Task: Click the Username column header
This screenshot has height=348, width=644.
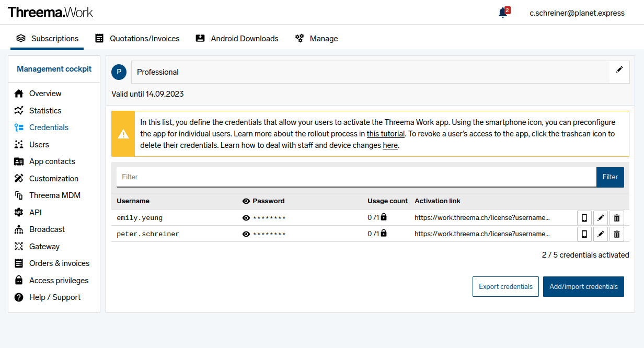Action: (x=133, y=201)
